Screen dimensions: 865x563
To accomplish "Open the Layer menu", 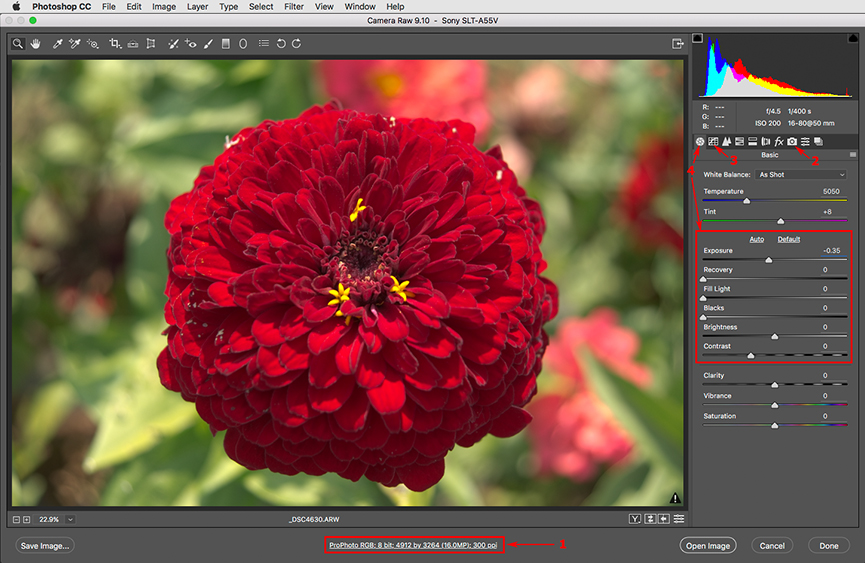I will tap(197, 7).
